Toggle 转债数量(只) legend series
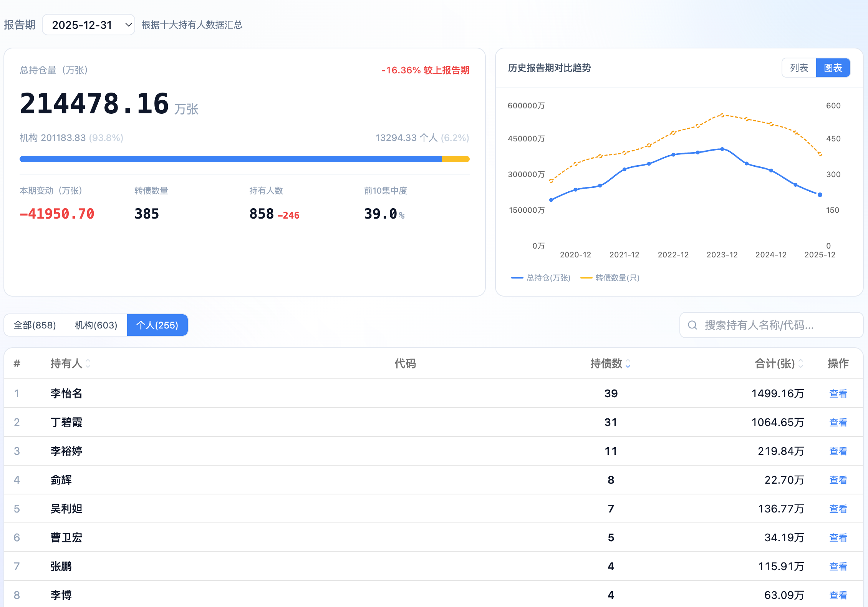868x607 pixels. click(610, 278)
